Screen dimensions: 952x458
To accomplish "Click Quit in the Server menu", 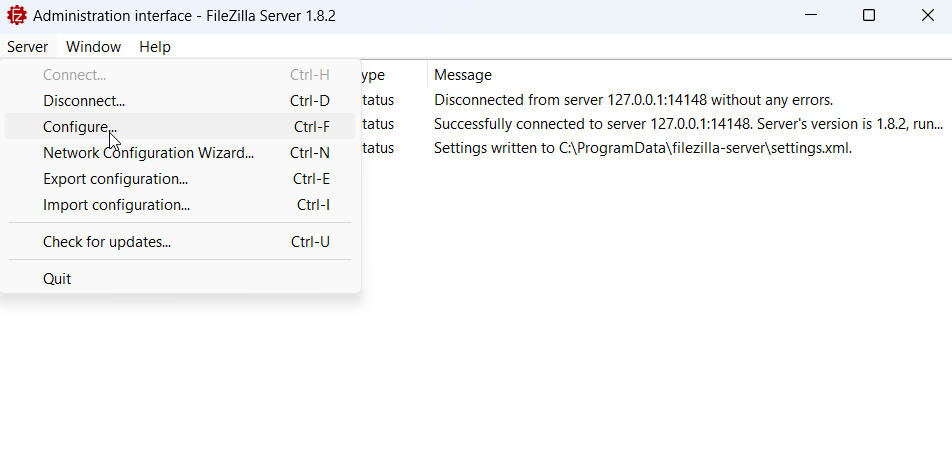I will [180, 279].
